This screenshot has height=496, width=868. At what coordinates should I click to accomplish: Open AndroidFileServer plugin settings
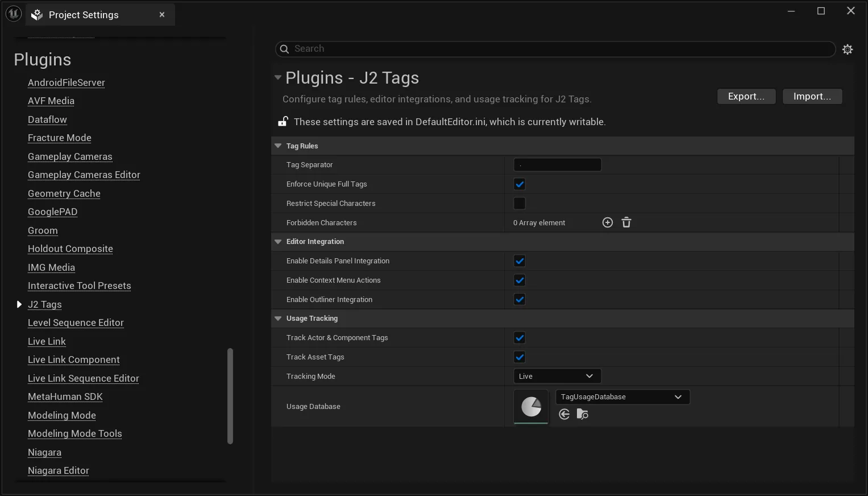pos(67,82)
